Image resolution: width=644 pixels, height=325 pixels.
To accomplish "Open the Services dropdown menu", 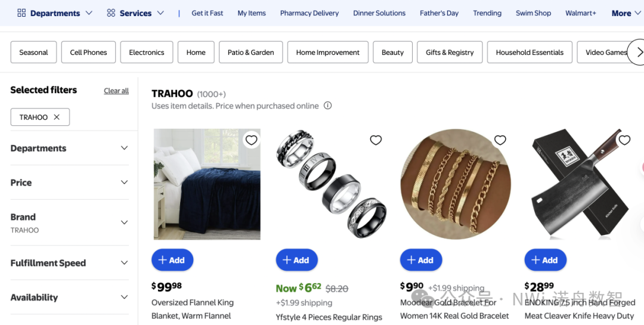I will point(135,13).
